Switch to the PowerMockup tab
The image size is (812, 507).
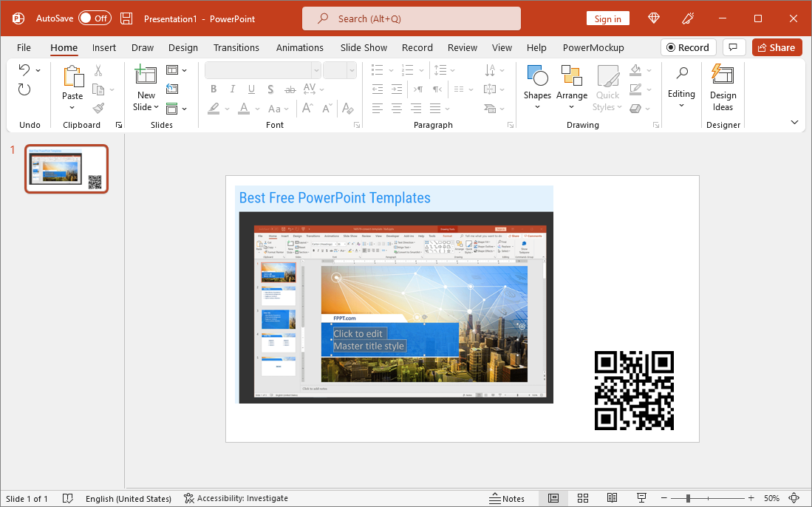(x=593, y=47)
